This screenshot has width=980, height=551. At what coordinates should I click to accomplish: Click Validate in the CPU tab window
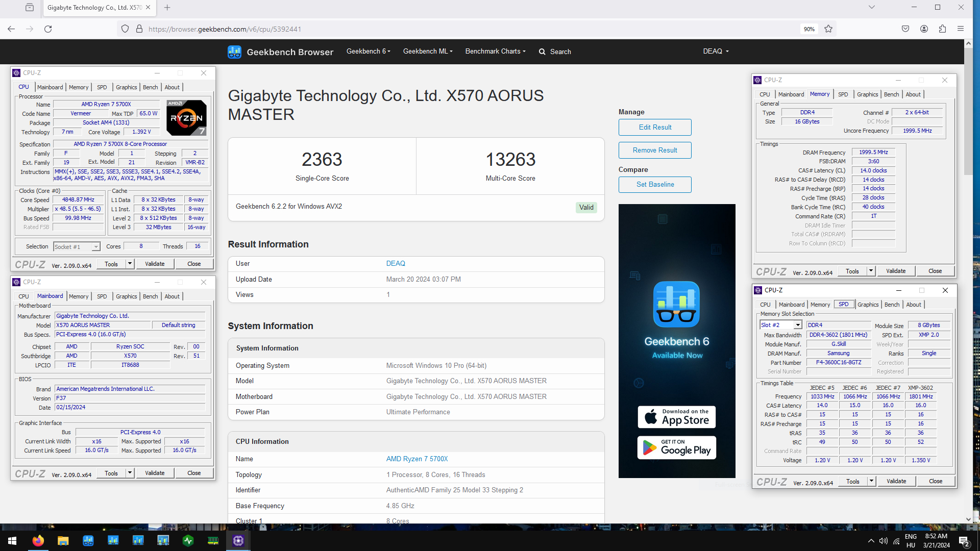pos(155,264)
